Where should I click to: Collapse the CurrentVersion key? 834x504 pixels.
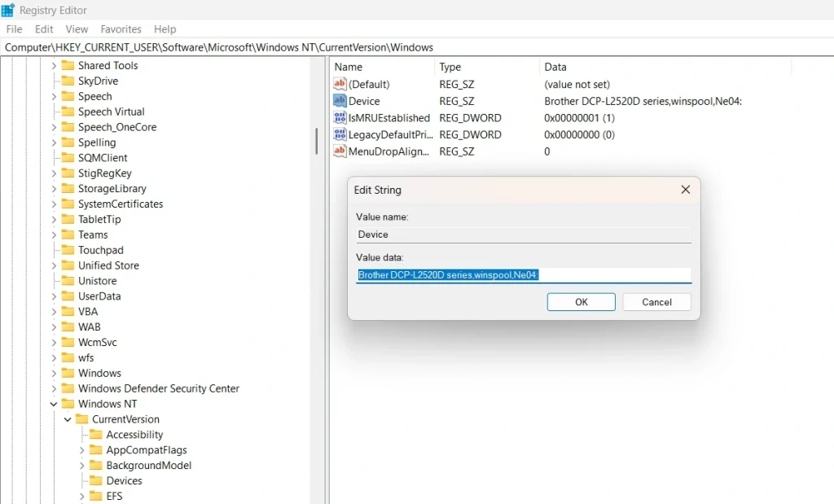[x=68, y=419]
